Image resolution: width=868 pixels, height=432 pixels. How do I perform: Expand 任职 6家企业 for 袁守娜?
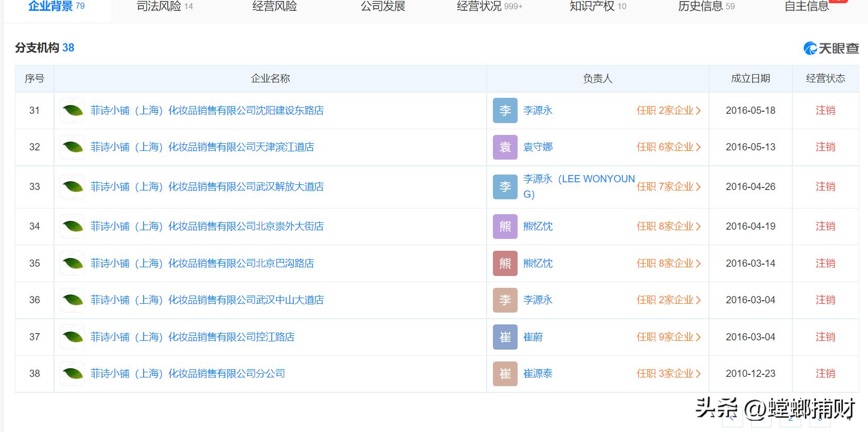668,147
